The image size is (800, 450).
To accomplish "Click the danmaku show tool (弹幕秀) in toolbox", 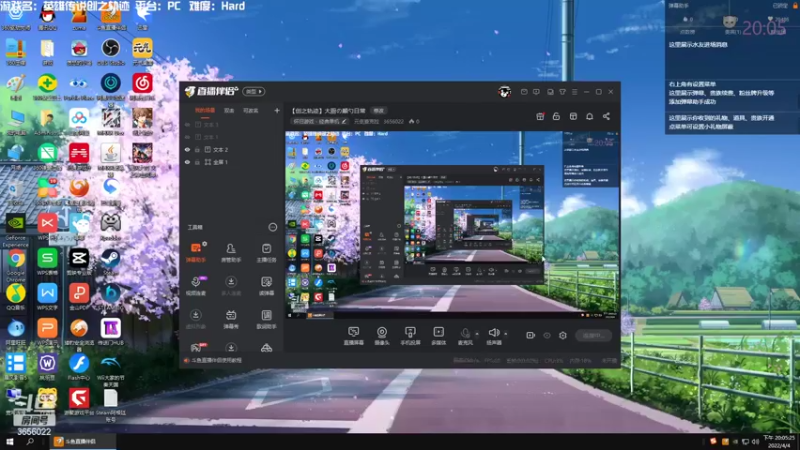I will pyautogui.click(x=231, y=319).
